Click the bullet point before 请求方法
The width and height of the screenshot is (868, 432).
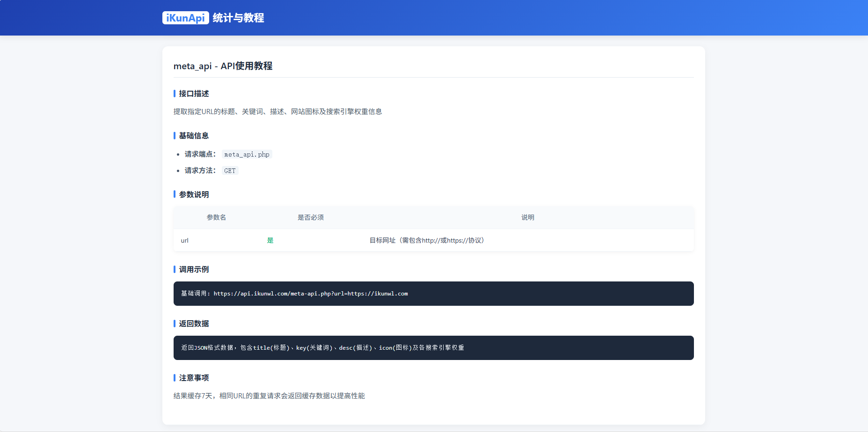(x=178, y=170)
